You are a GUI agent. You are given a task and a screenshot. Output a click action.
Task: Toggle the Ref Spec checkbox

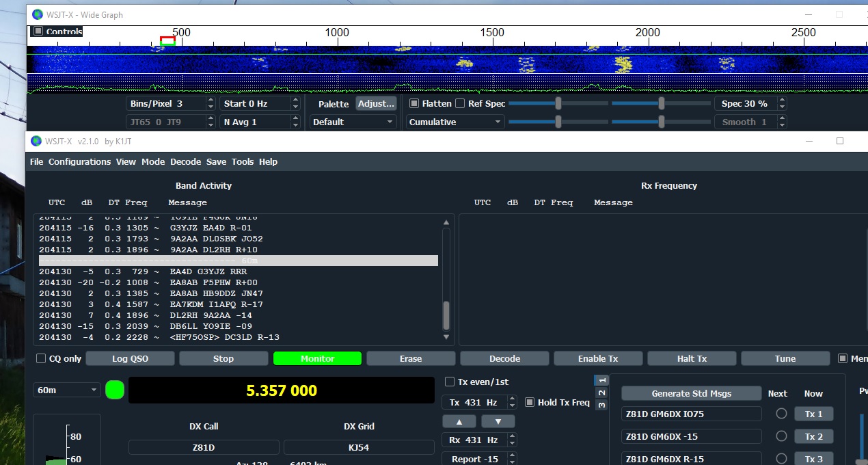click(460, 103)
